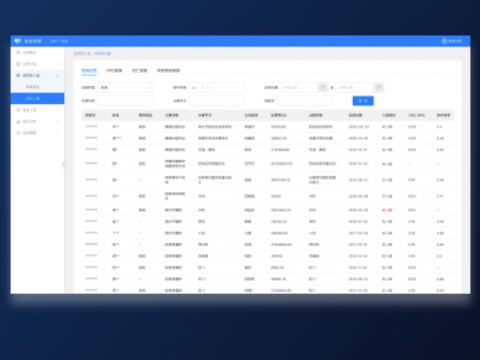480x360 pixels.
Task: Open the small operator dropdown beside the second filter
Action: click(x=198, y=87)
